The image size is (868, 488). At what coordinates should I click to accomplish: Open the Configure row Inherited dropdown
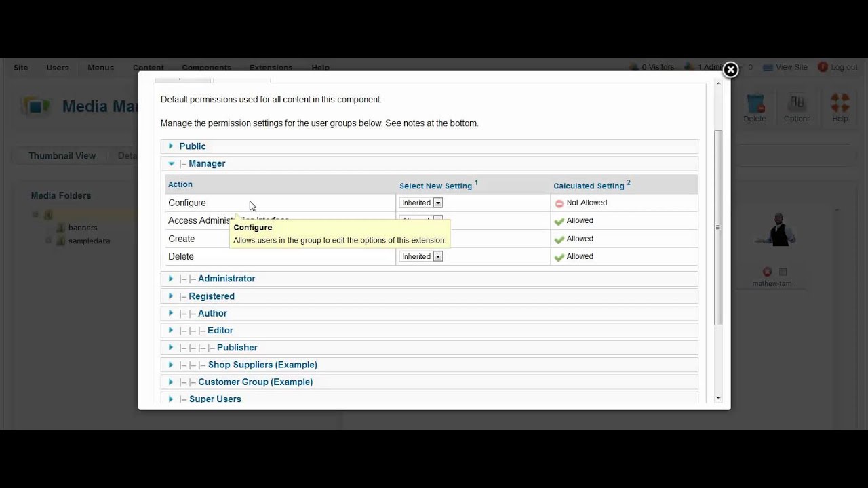[x=421, y=203]
